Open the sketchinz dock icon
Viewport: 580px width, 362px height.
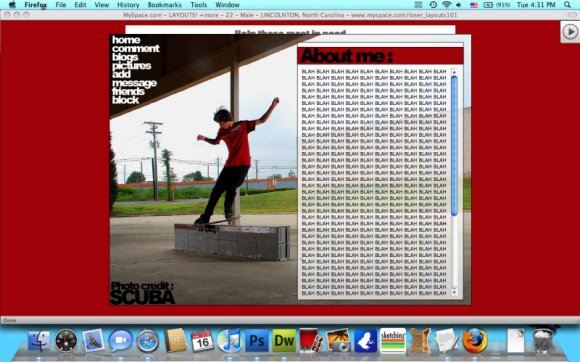(x=393, y=341)
